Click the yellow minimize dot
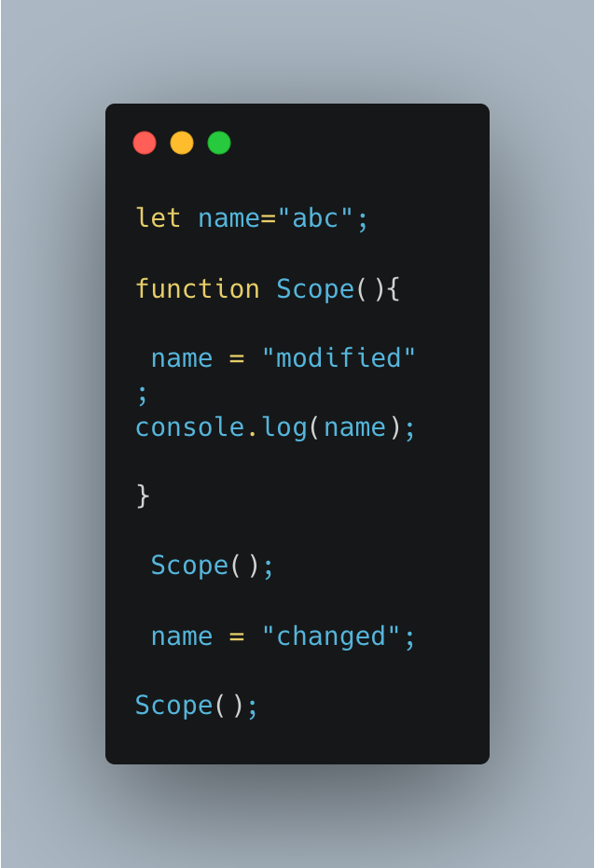The image size is (595, 868). (182, 143)
